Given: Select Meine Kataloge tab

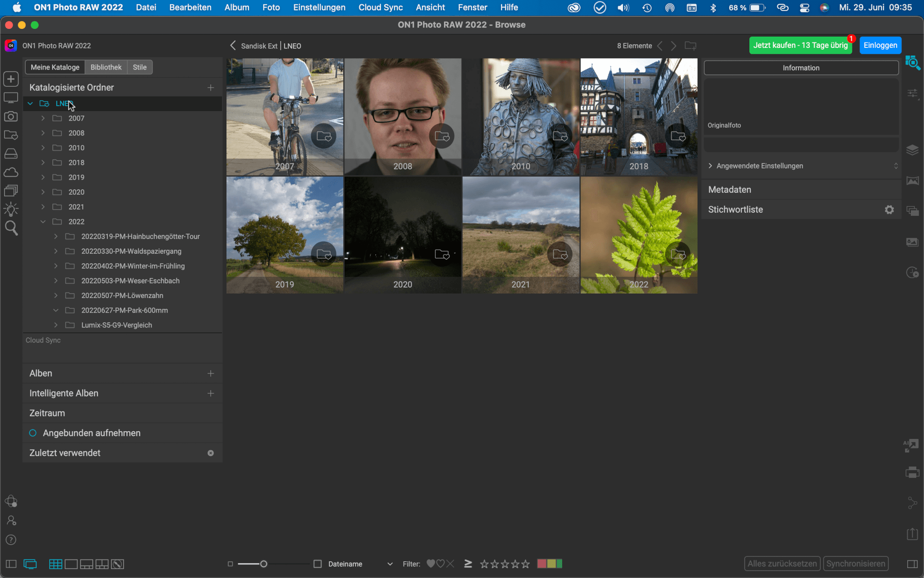Looking at the screenshot, I should [x=55, y=67].
